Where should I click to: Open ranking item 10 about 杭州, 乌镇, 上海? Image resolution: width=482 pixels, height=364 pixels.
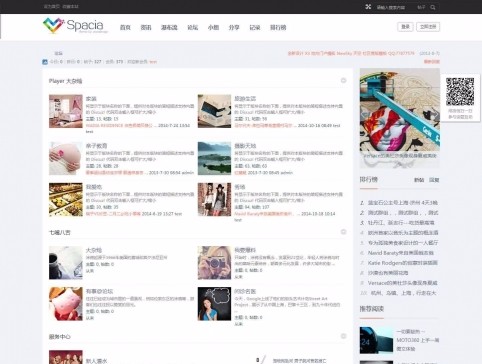(x=403, y=293)
